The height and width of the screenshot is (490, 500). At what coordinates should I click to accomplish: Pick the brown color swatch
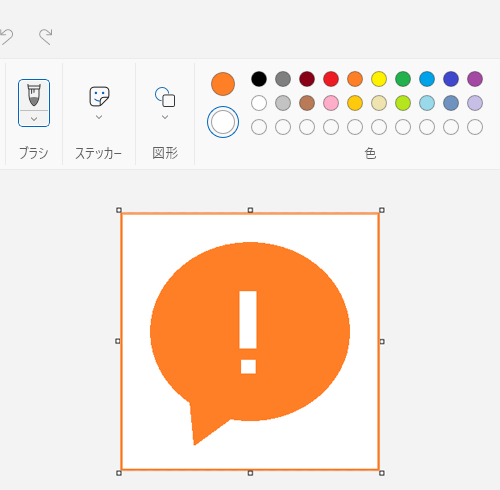307,103
